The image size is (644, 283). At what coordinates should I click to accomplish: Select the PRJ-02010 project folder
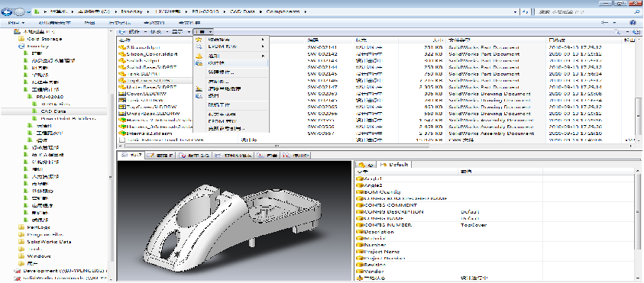[50, 96]
